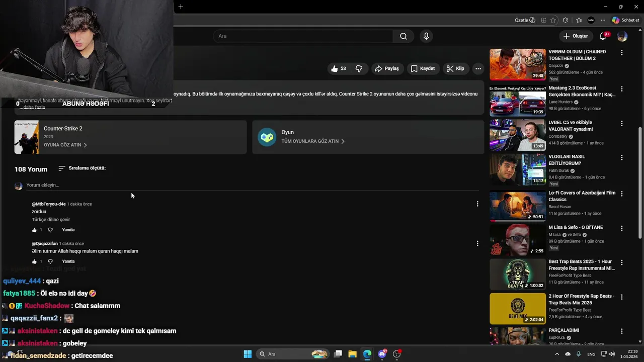The height and width of the screenshot is (362, 644).
Task: Open options for PARÇALADIM video
Action: (622, 331)
